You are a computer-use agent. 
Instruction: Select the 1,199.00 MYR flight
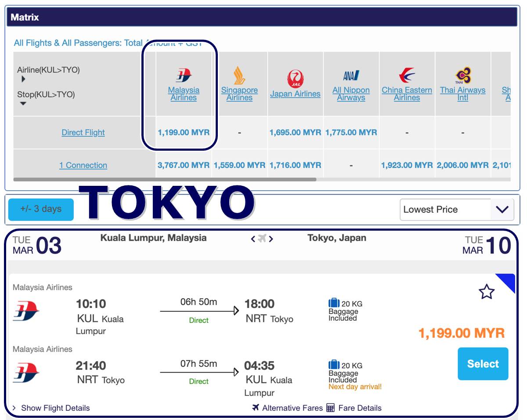[483, 364]
